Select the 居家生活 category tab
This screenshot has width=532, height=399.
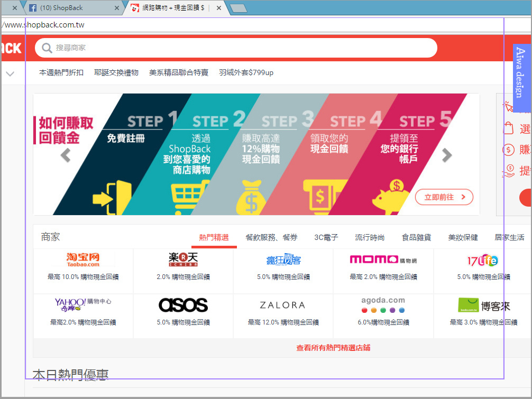(509, 237)
